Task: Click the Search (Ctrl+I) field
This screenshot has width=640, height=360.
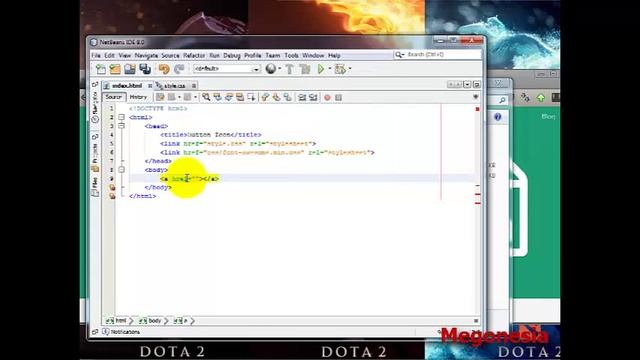Action: [x=438, y=55]
